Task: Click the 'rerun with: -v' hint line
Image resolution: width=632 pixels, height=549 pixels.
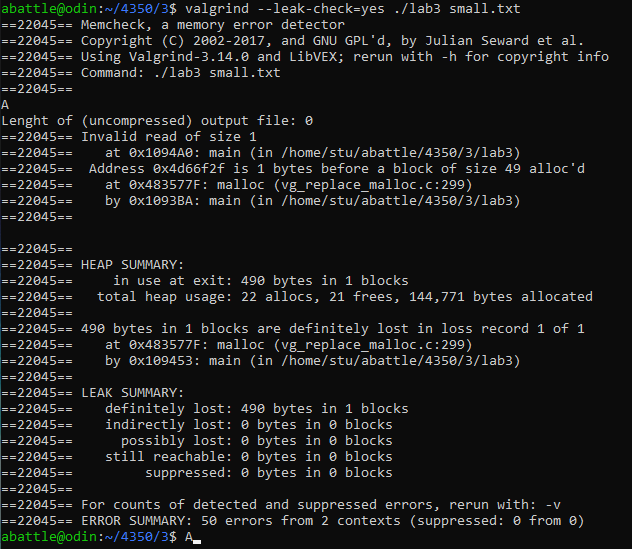Action: click(x=321, y=504)
